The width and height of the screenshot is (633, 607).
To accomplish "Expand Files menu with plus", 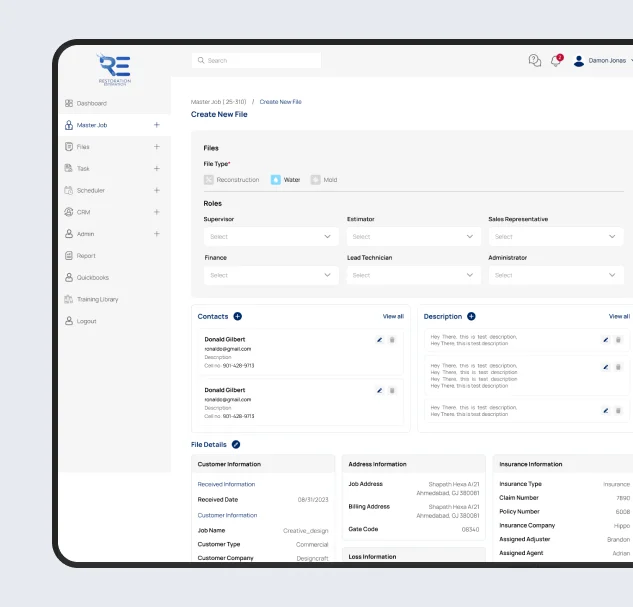I will click(x=157, y=147).
